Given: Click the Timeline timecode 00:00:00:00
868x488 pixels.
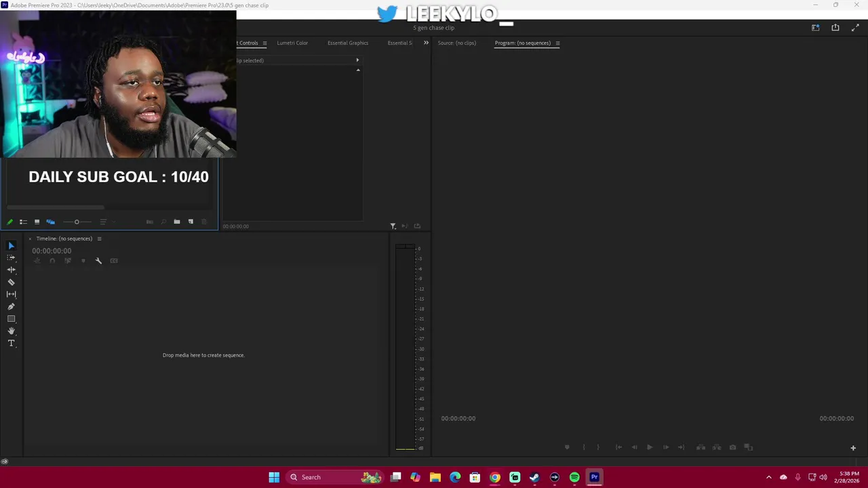Looking at the screenshot, I should click(x=52, y=251).
